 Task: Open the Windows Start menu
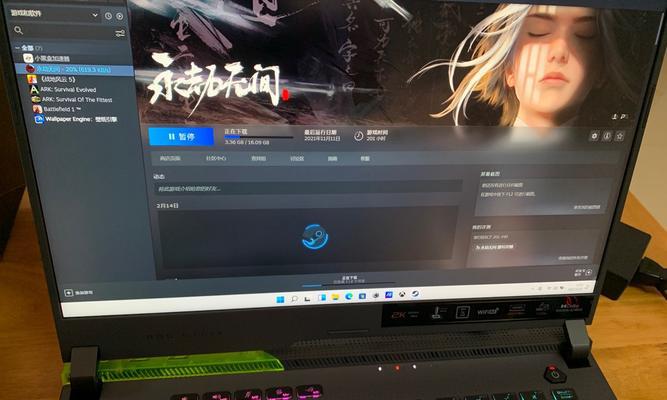tap(280, 300)
